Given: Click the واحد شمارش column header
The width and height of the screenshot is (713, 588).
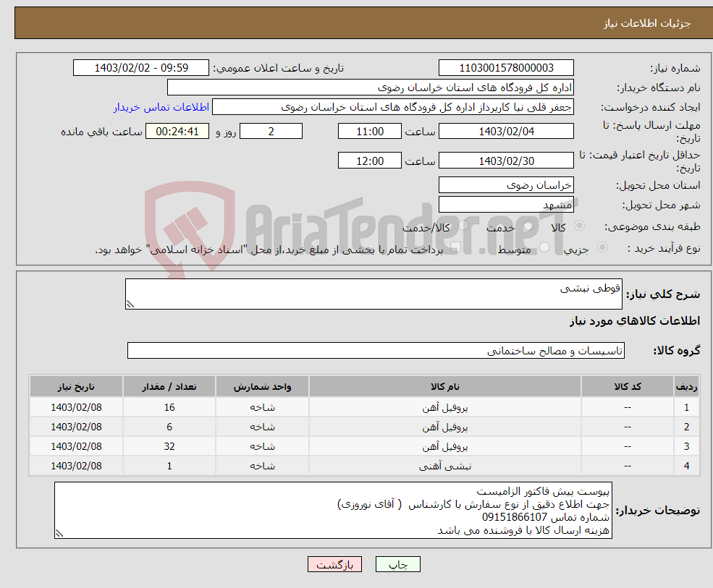Looking at the screenshot, I should coord(262,387).
